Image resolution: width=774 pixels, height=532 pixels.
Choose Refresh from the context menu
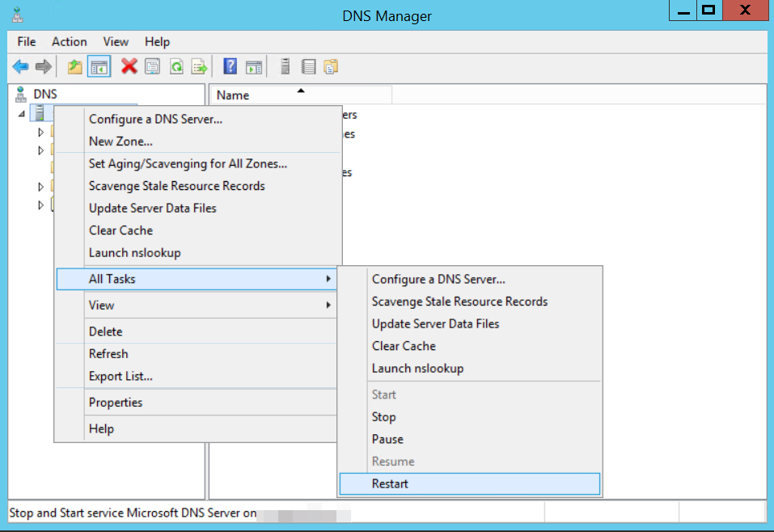(x=196, y=353)
